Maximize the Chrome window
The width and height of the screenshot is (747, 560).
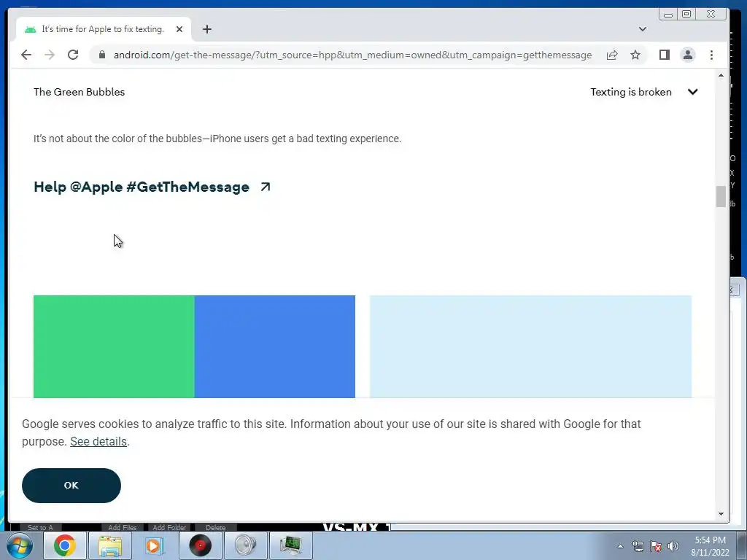click(x=686, y=15)
